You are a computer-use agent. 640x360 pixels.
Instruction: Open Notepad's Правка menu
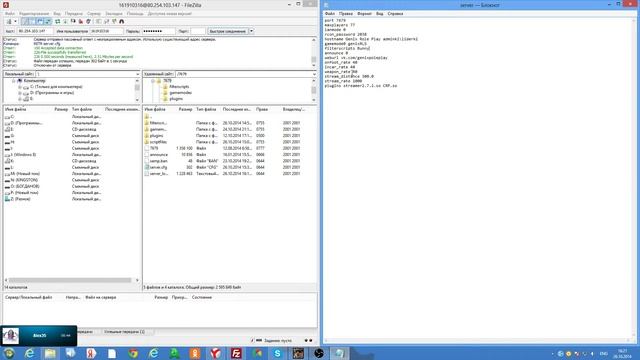coord(346,13)
